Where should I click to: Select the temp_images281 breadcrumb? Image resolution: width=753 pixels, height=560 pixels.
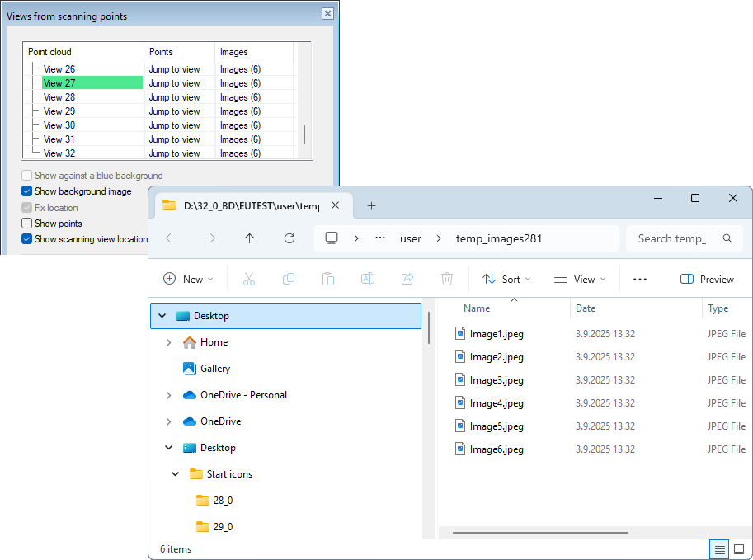tap(499, 238)
